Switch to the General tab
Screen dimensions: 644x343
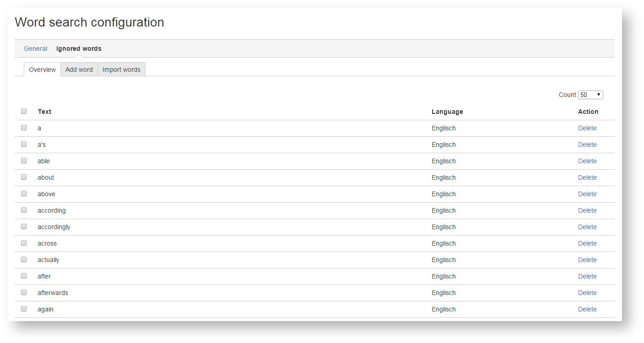pyautogui.click(x=35, y=48)
